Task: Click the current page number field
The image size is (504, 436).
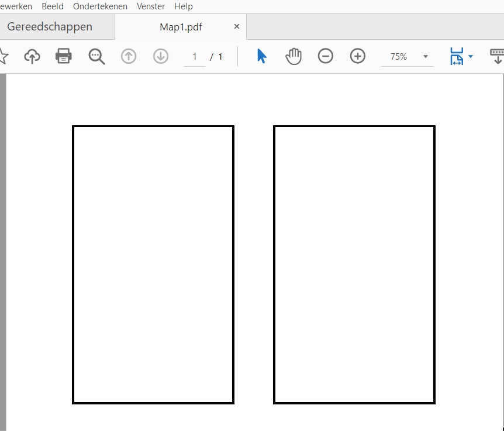Action: coord(195,57)
